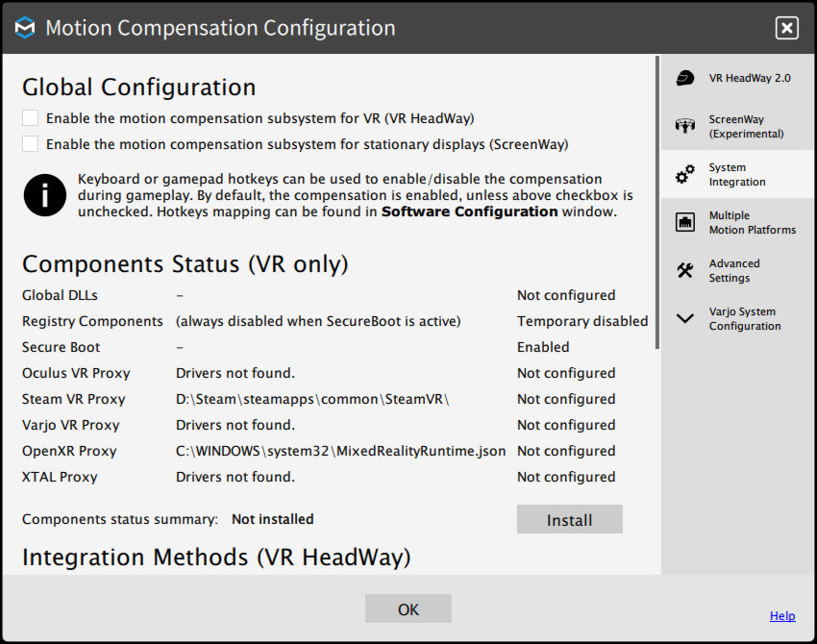Image resolution: width=817 pixels, height=644 pixels.
Task: Expand the Varjo System Configuration chevron
Action: pyautogui.click(x=684, y=318)
